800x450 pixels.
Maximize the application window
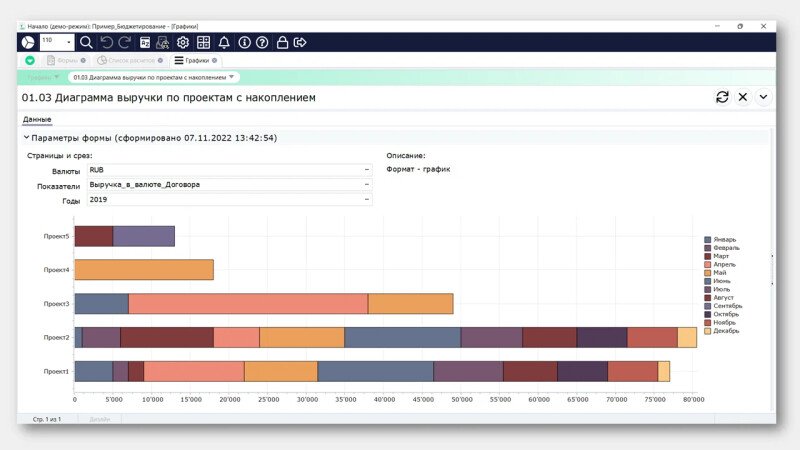tap(740, 26)
